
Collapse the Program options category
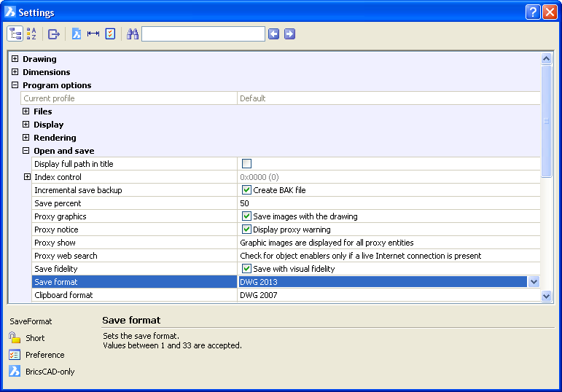[x=15, y=85]
